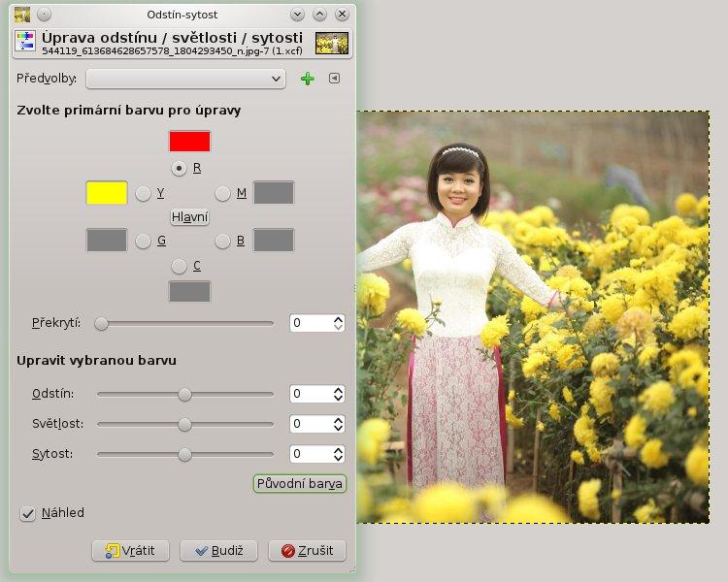Select the B (blue) radio button

tap(223, 241)
